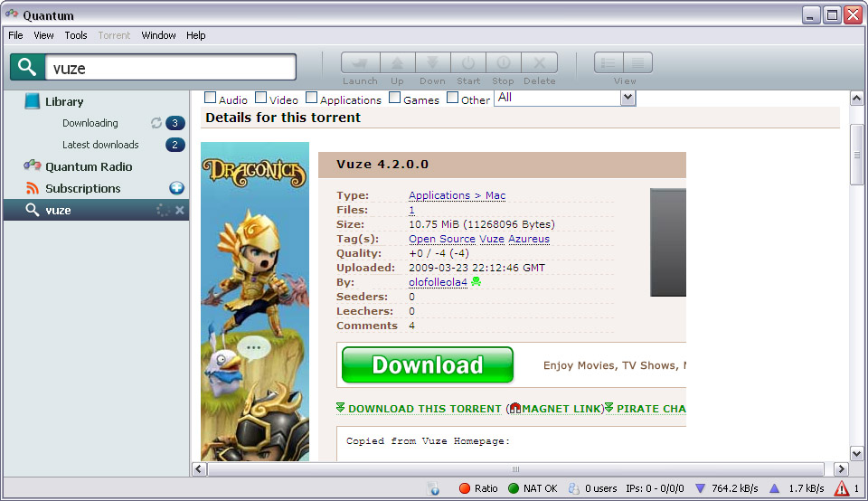868x501 pixels.
Task: Click the red Ratio status indicator
Action: [x=465, y=488]
